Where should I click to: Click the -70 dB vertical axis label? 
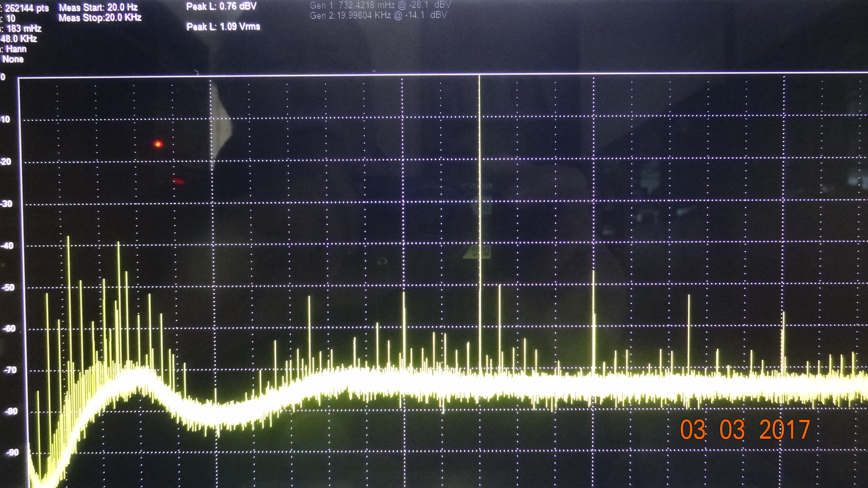click(10, 370)
